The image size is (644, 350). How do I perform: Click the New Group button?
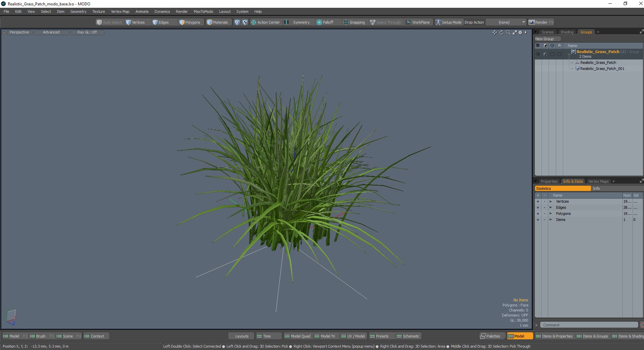tap(548, 39)
